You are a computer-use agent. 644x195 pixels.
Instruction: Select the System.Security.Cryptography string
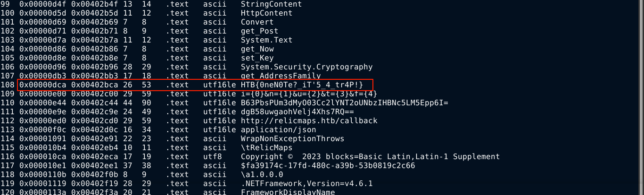[306, 67]
